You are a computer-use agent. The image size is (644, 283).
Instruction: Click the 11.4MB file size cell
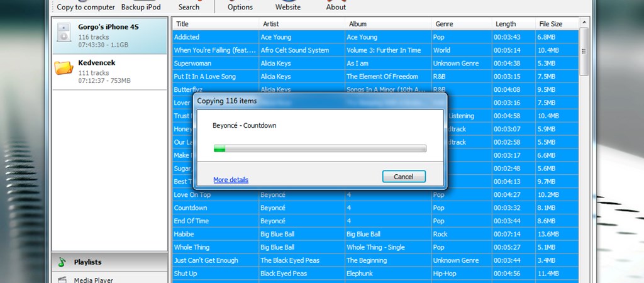[557, 274]
